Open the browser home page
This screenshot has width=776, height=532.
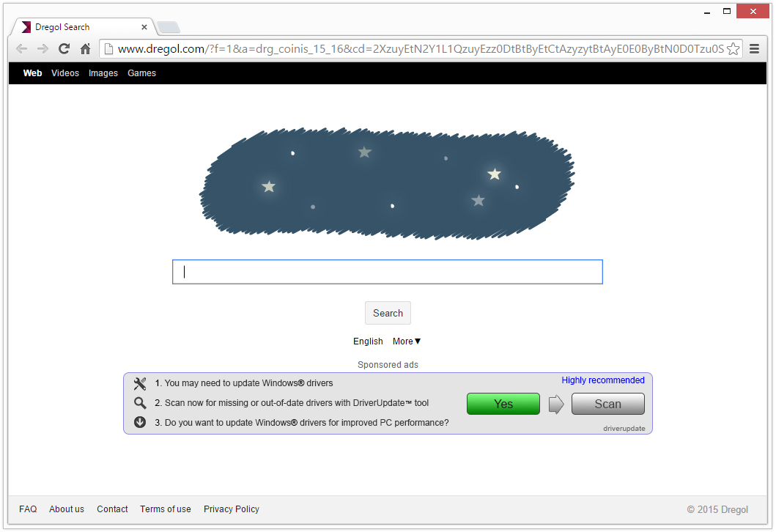(x=86, y=48)
